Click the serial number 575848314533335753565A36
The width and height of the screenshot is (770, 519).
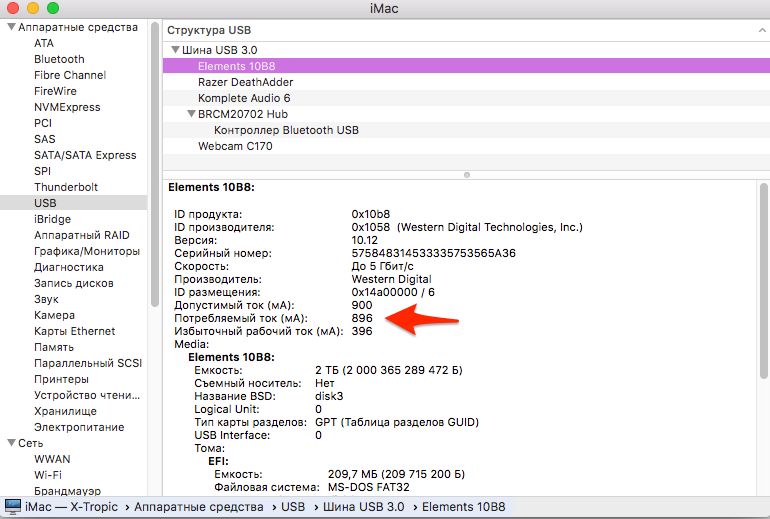pos(434,253)
